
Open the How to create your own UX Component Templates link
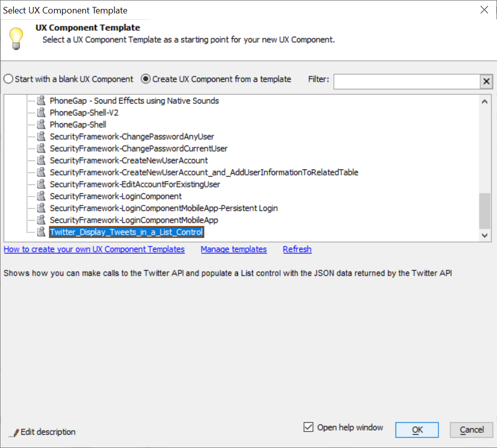94,249
